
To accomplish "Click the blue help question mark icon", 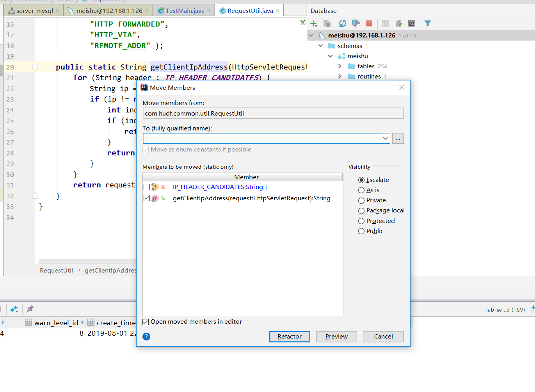I will 146,337.
